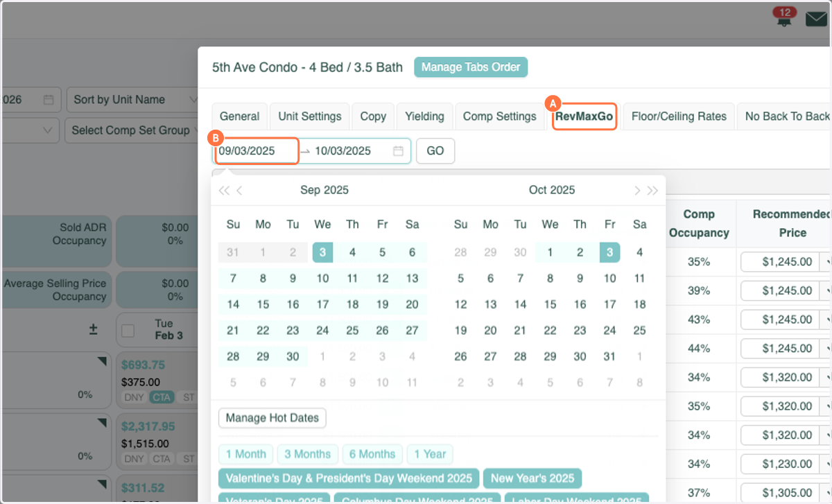Click the $2,317.95 rate cell
This screenshot has height=504, width=832.
(x=148, y=426)
